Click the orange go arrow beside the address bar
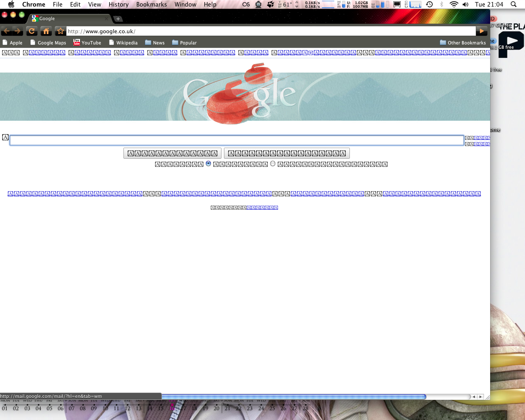 pos(482,31)
